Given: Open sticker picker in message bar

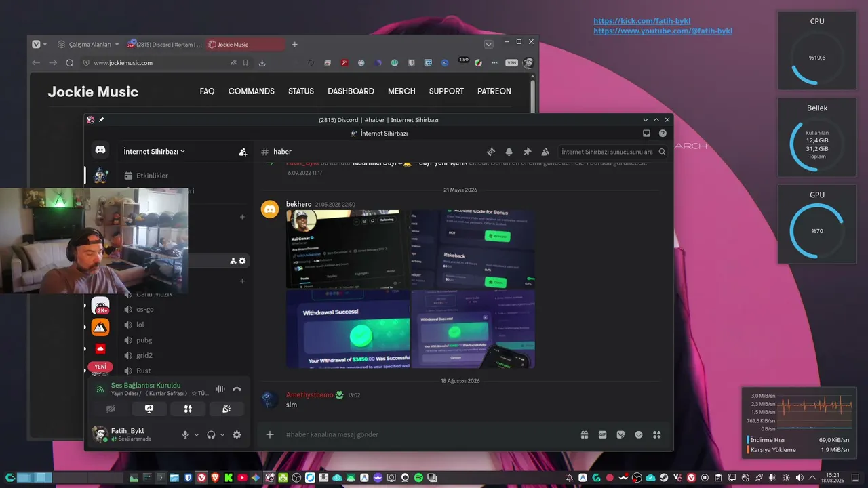Looking at the screenshot, I should click(x=620, y=434).
